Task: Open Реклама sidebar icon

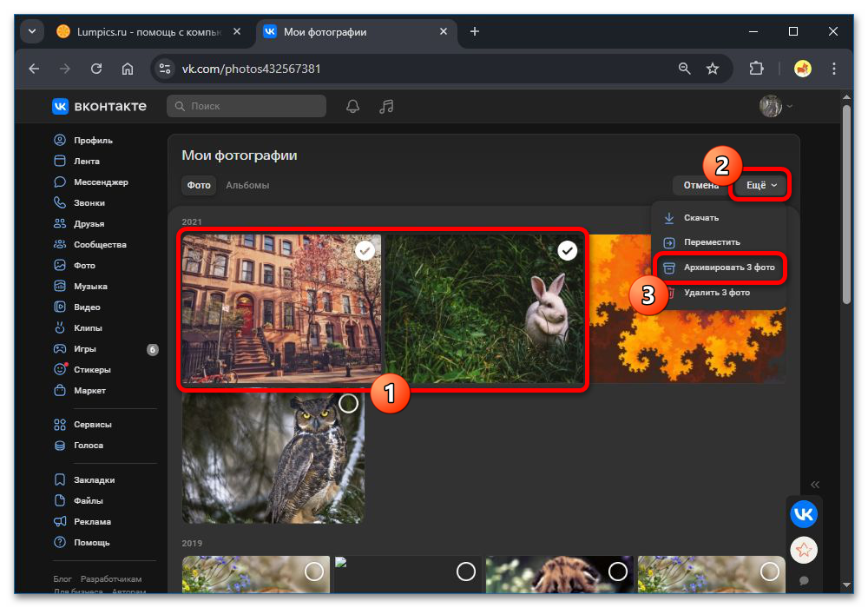Action: (60, 522)
